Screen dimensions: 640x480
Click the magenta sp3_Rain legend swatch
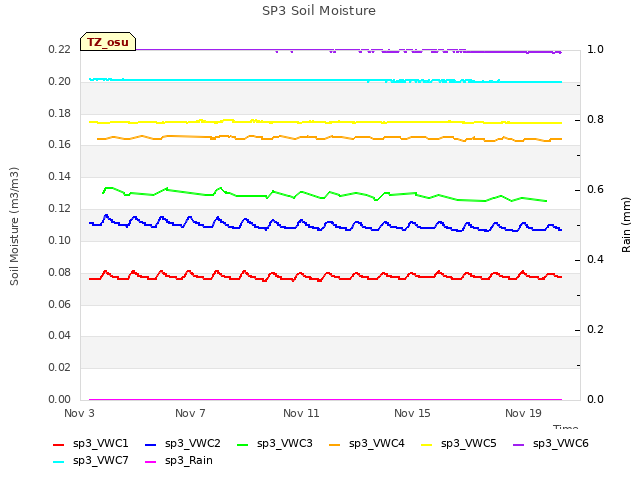click(151, 462)
